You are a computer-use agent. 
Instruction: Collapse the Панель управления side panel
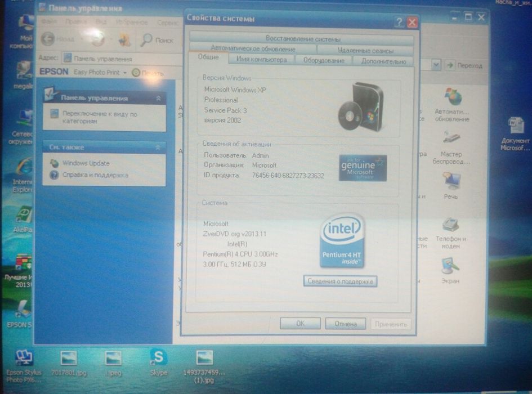(158, 98)
